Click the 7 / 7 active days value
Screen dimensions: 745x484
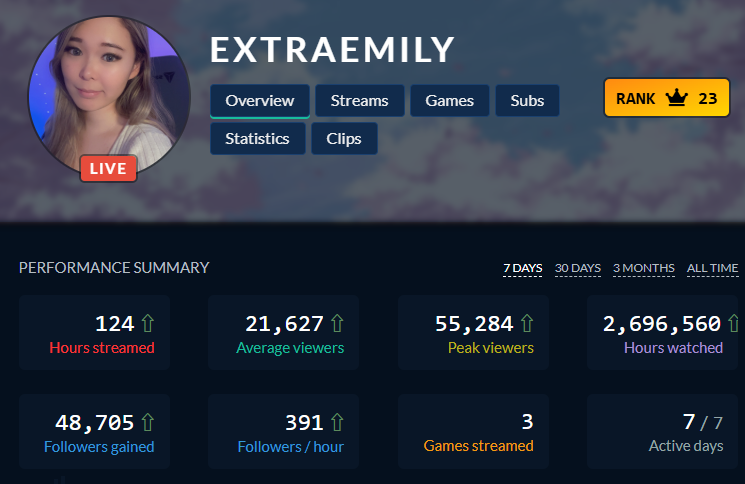coord(703,422)
